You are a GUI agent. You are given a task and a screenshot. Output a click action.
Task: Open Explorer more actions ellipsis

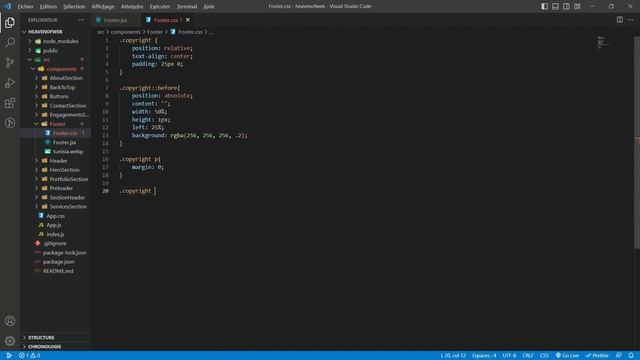[81, 20]
